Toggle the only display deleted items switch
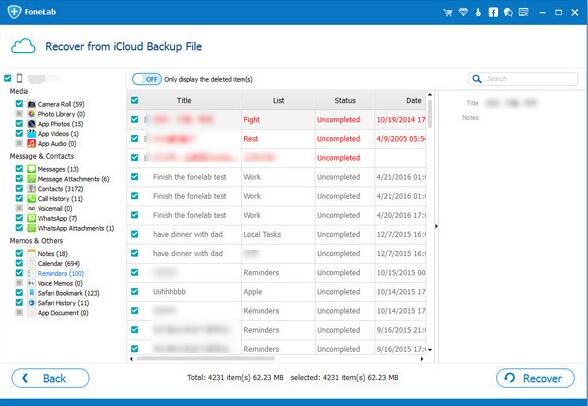Screen dimensions: 588x406 coord(147,79)
